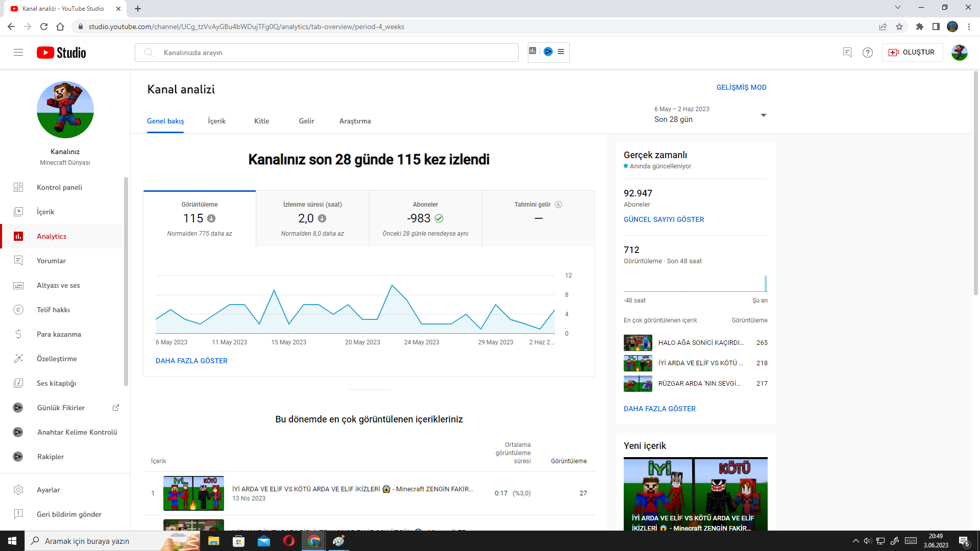Click the Anahtar Kelime Kontrolü icon
The height and width of the screenshot is (551, 980).
coord(18,432)
